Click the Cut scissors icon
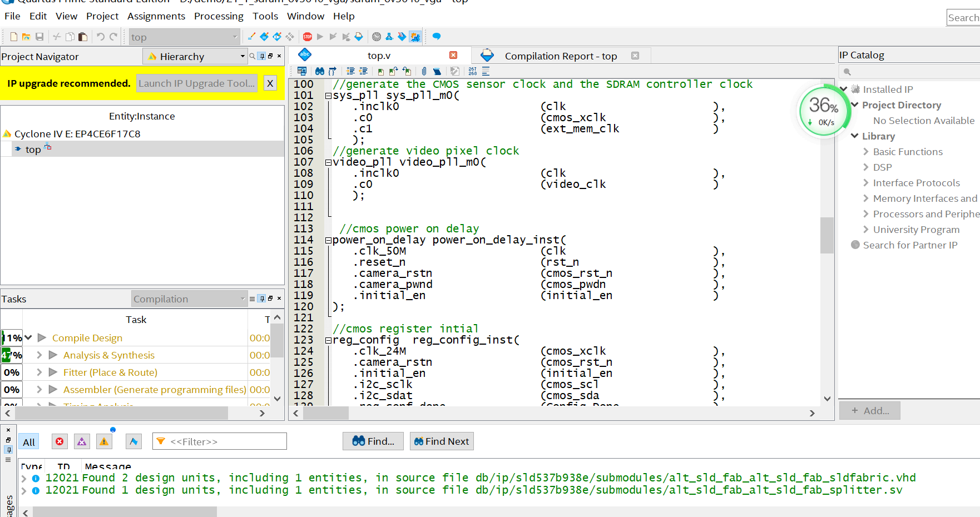 pos(57,37)
